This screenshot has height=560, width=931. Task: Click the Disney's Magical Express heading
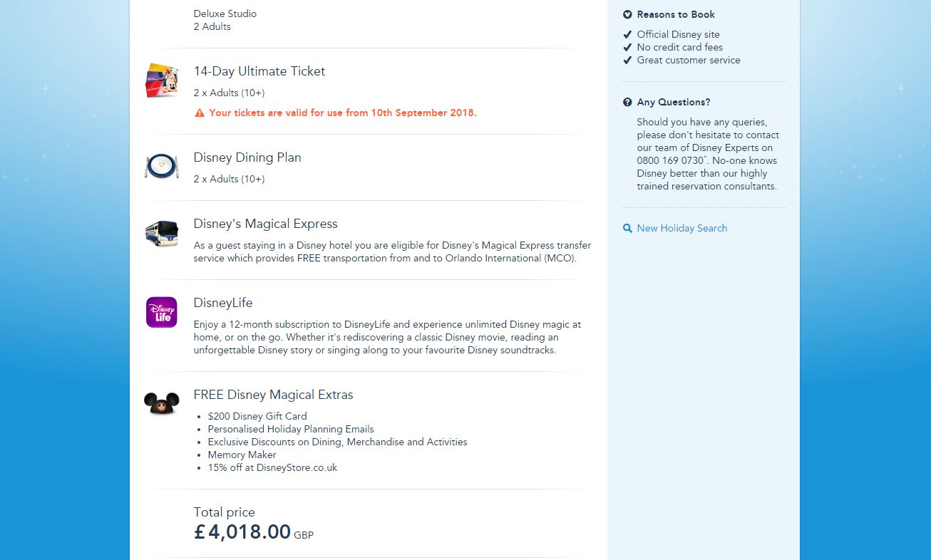click(265, 224)
